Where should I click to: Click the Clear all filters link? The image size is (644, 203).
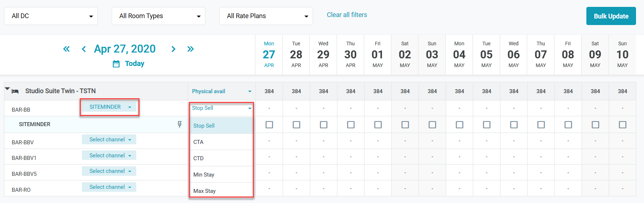[346, 15]
